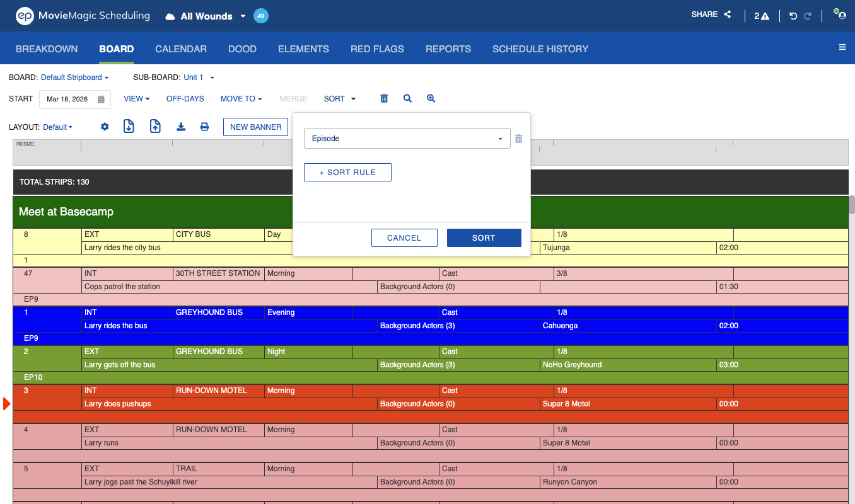The width and height of the screenshot is (855, 504).
Task: Redo the last action
Action: coord(808,16)
